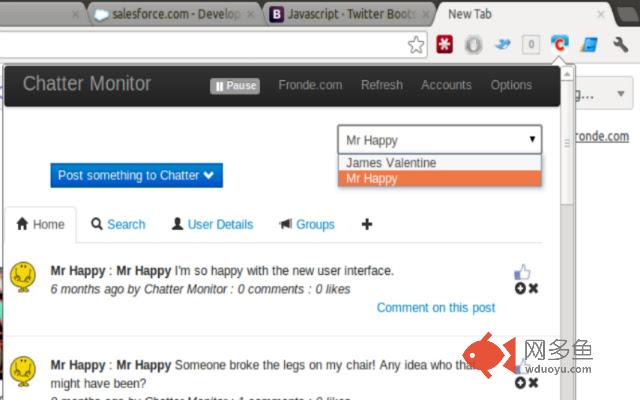This screenshot has width=640, height=400.
Task: Open the Accounts menu item
Action: coord(446,85)
